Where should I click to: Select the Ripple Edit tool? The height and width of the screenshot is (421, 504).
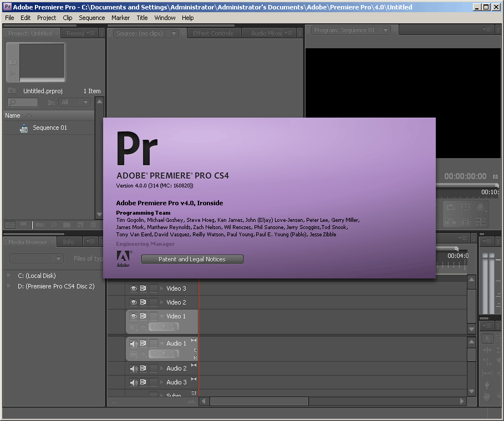[487, 350]
